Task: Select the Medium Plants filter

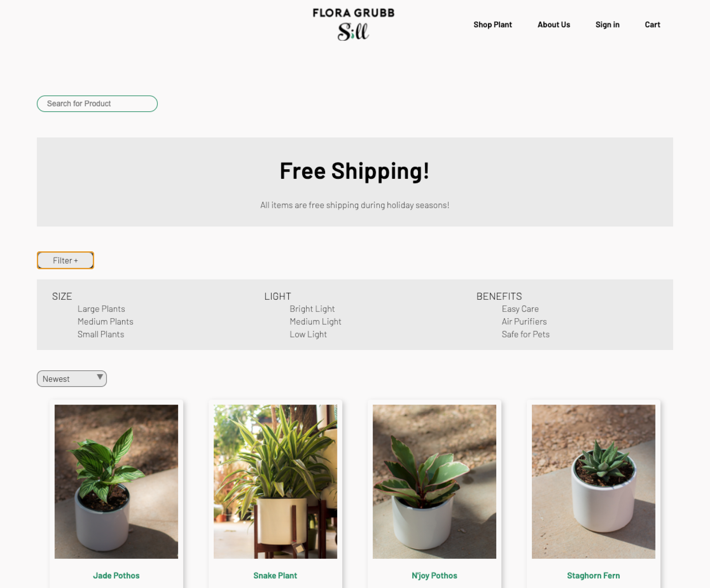Action: pyautogui.click(x=105, y=321)
